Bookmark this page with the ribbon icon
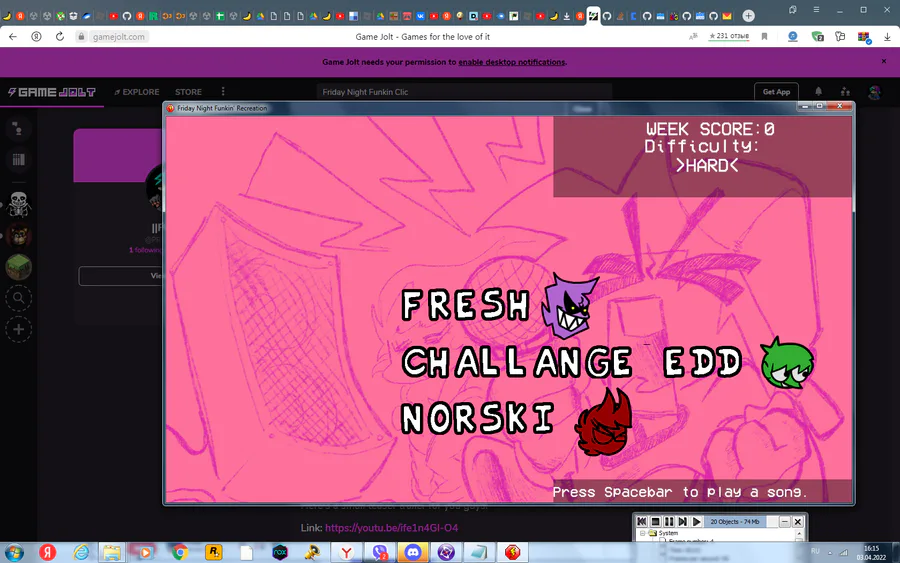The image size is (900, 563). click(764, 36)
